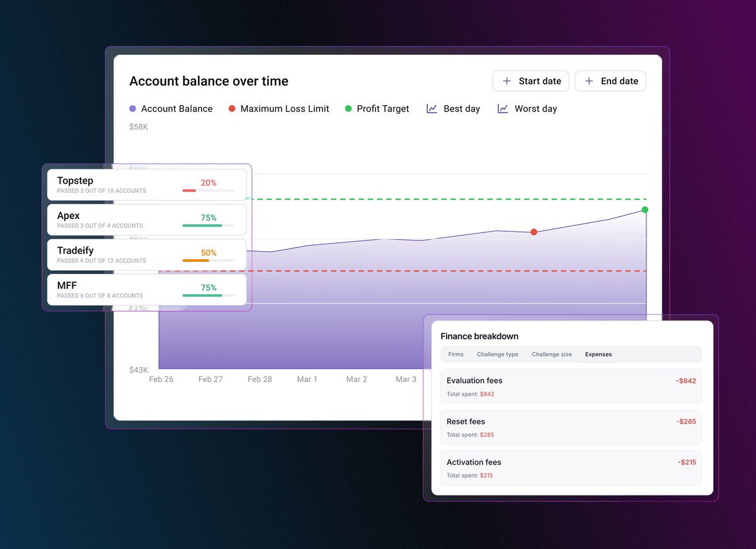Click 'Passed 6 out of 8 accounts' text
This screenshot has height=549, width=756.
100,296
